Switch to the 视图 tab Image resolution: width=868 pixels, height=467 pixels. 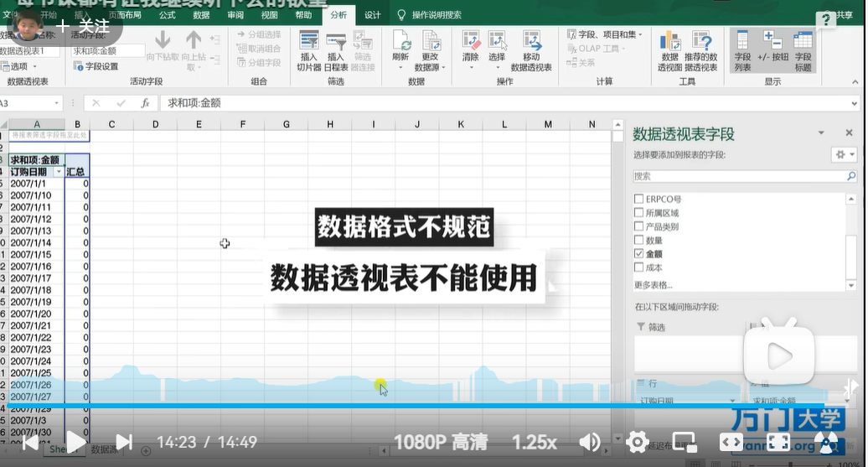[269, 15]
